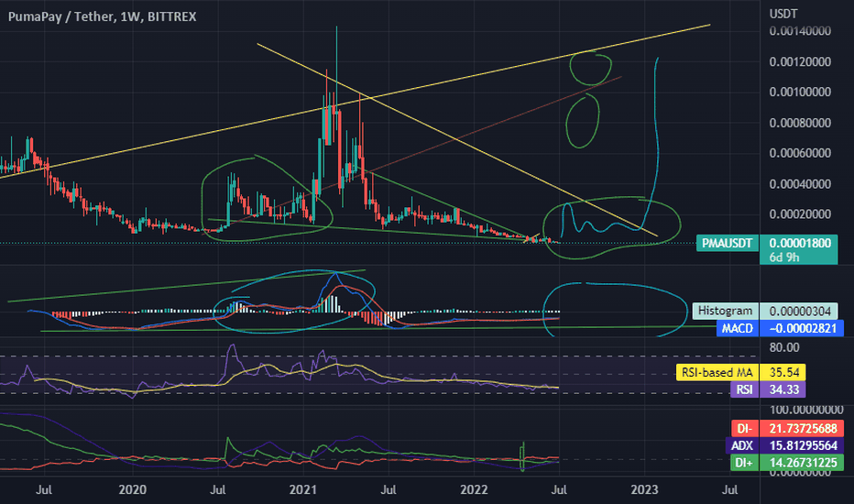Click the Jul label between 2021 and 2022
This screenshot has width=854, height=504.
pos(389,489)
